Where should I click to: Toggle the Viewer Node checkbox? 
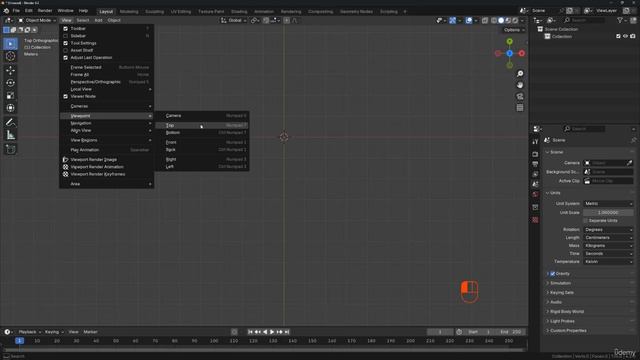coord(65,97)
